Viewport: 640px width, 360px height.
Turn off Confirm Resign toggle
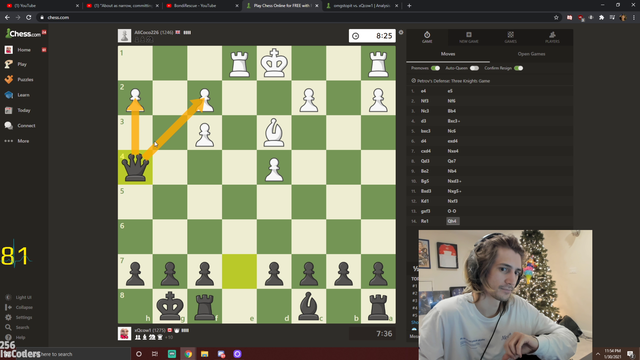(518, 68)
